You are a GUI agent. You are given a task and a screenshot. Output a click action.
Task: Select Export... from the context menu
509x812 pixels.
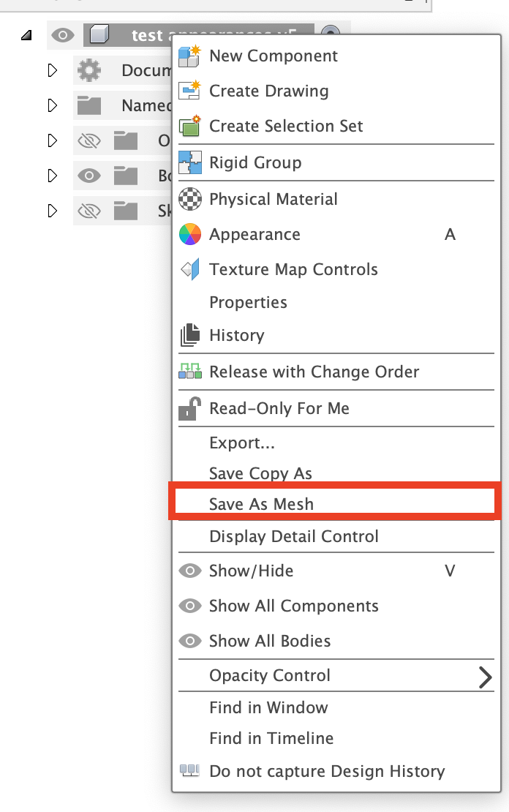coord(242,443)
